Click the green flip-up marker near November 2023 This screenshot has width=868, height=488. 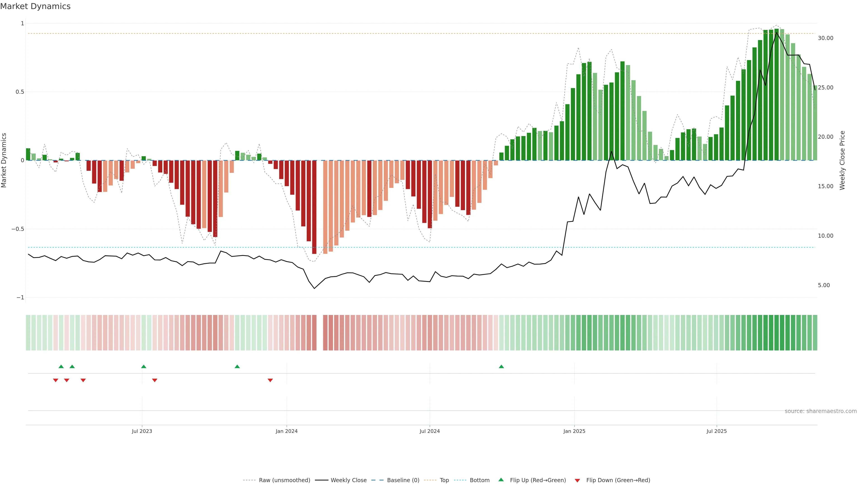point(237,366)
